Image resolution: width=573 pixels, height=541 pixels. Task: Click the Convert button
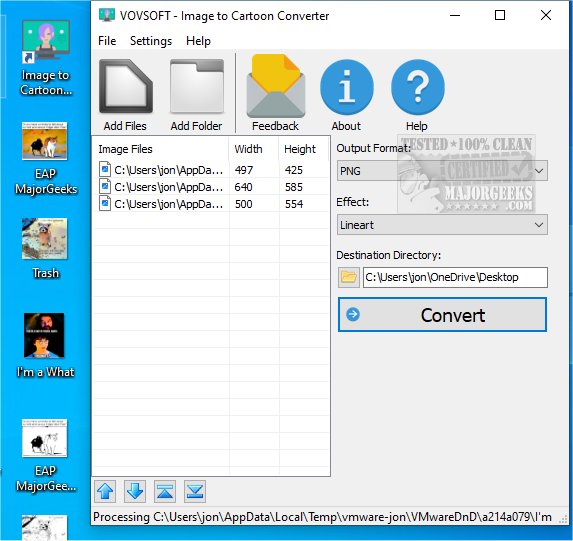tap(442, 315)
